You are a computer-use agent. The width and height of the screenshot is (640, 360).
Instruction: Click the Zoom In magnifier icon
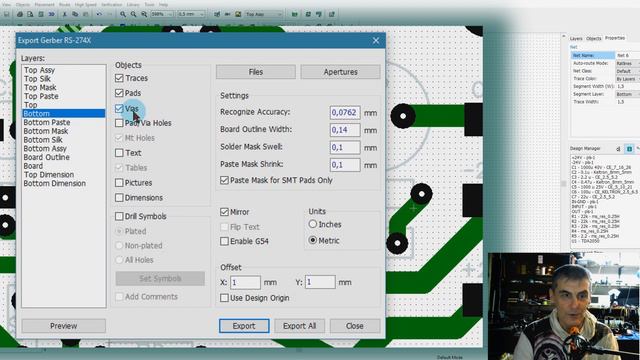point(123,14)
